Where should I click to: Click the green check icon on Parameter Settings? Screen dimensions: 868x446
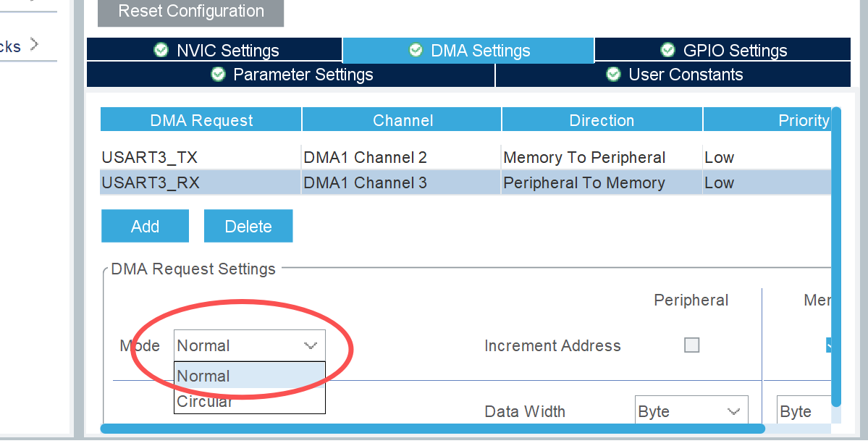point(218,74)
